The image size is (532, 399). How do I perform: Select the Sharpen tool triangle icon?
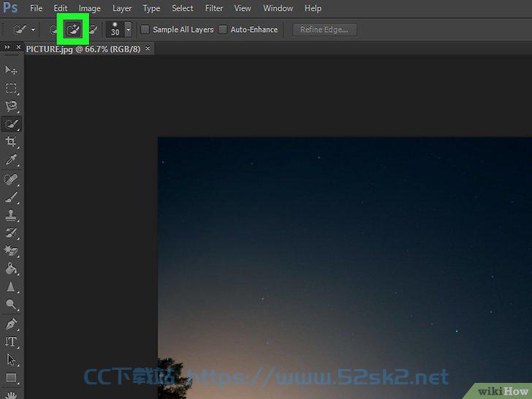tap(11, 287)
